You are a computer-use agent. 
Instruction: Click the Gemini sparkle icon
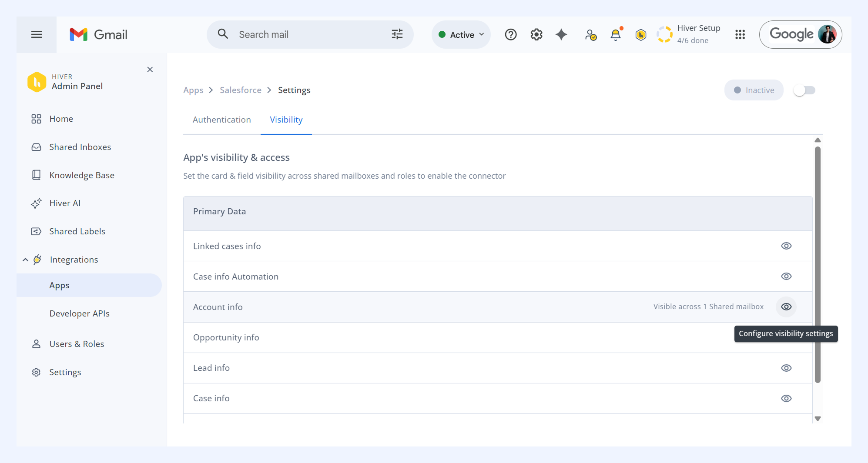pyautogui.click(x=561, y=34)
